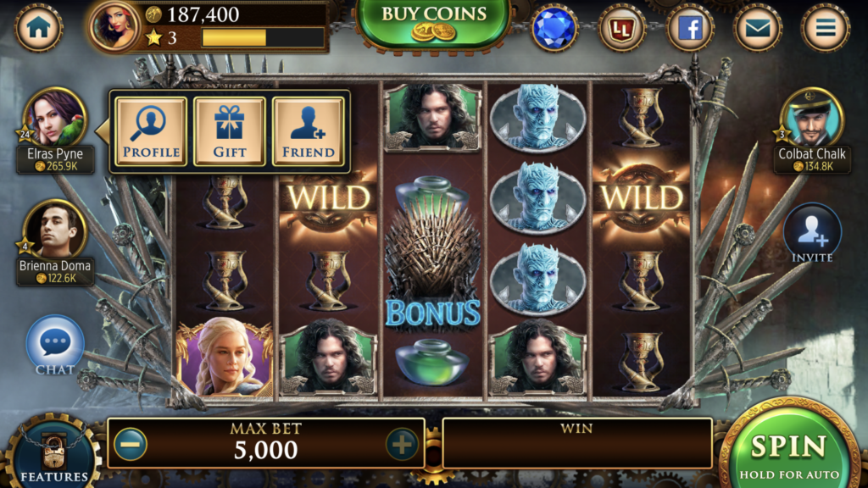Image resolution: width=868 pixels, height=488 pixels.
Task: Go to the home lobby icon
Action: pos(38,27)
